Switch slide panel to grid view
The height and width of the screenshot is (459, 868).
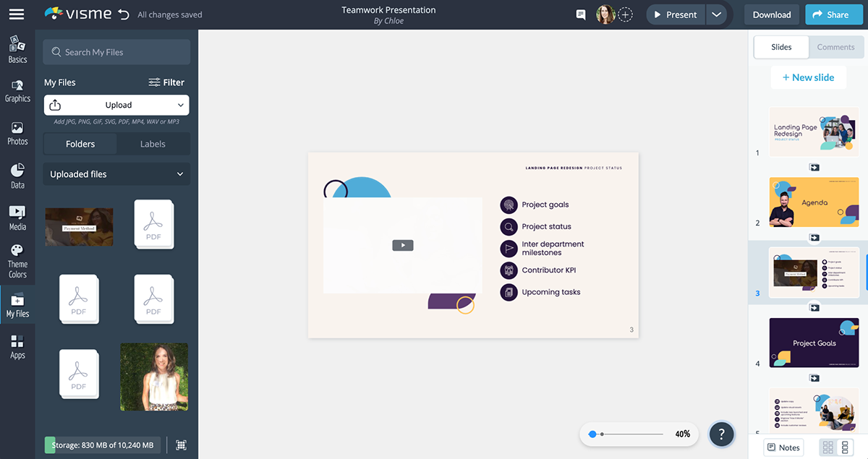point(828,447)
